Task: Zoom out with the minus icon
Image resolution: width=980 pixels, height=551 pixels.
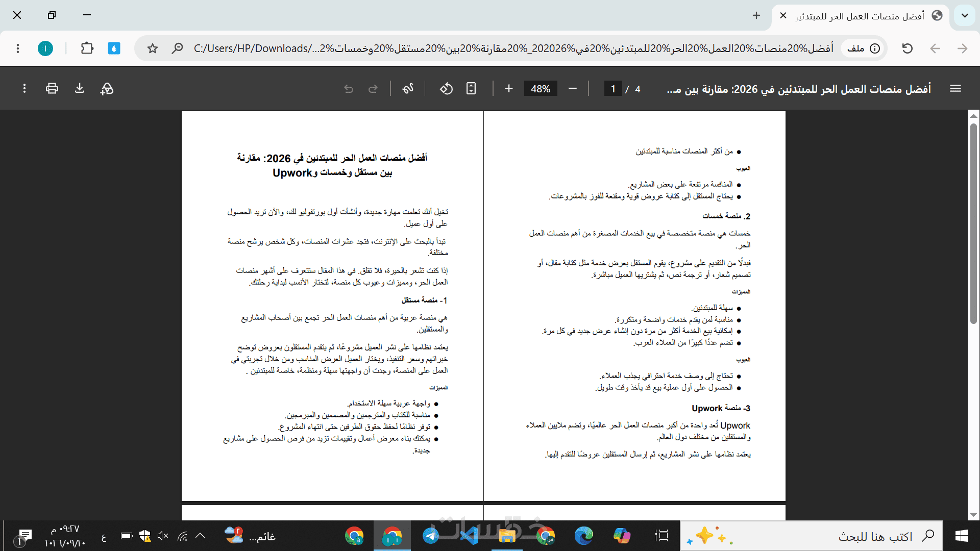Action: coord(573,89)
